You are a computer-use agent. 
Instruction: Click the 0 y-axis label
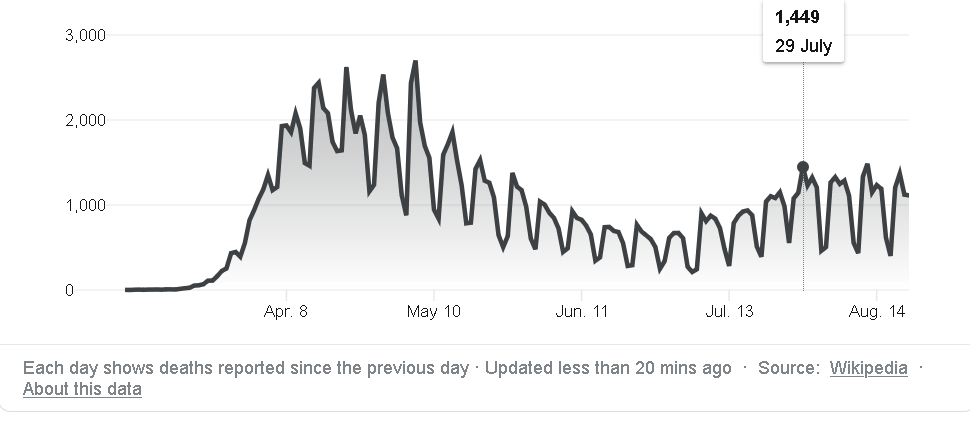pyautogui.click(x=69, y=290)
